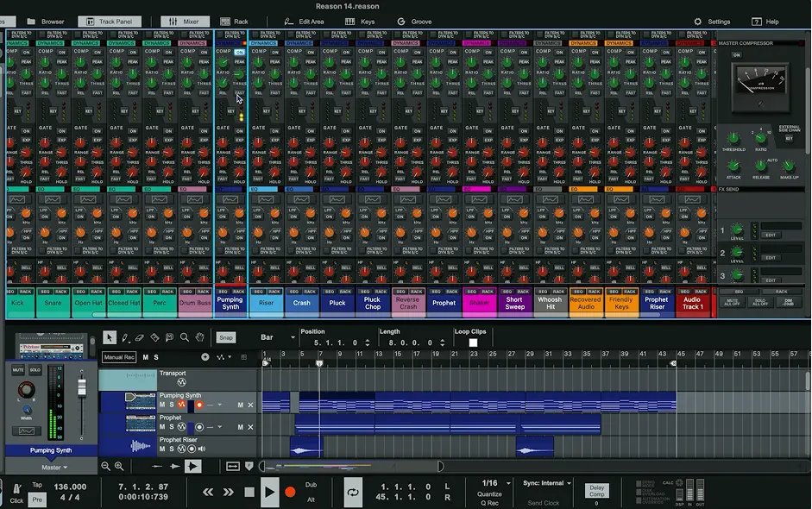Open the Edit Area tab

point(304,22)
